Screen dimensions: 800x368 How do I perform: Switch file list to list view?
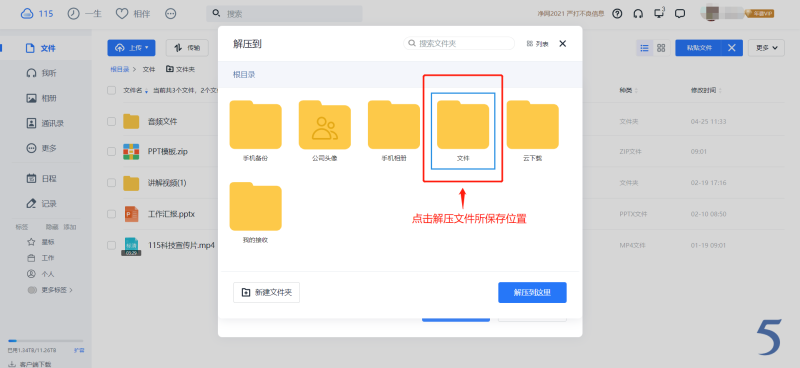point(644,48)
